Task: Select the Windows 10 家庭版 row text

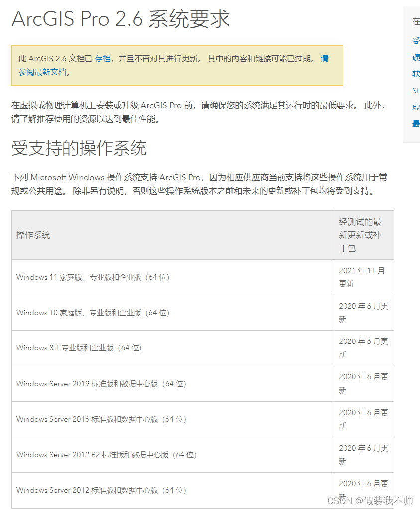Action: (93, 313)
